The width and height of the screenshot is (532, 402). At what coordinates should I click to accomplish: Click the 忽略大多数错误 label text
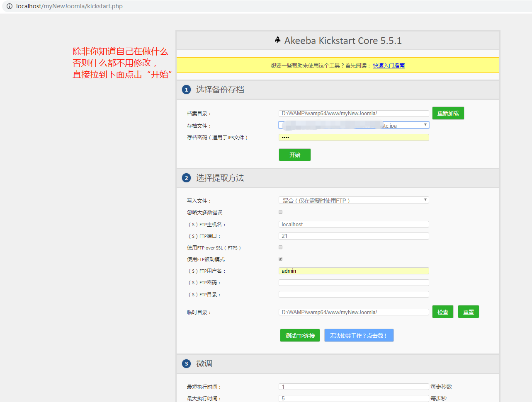click(x=204, y=213)
